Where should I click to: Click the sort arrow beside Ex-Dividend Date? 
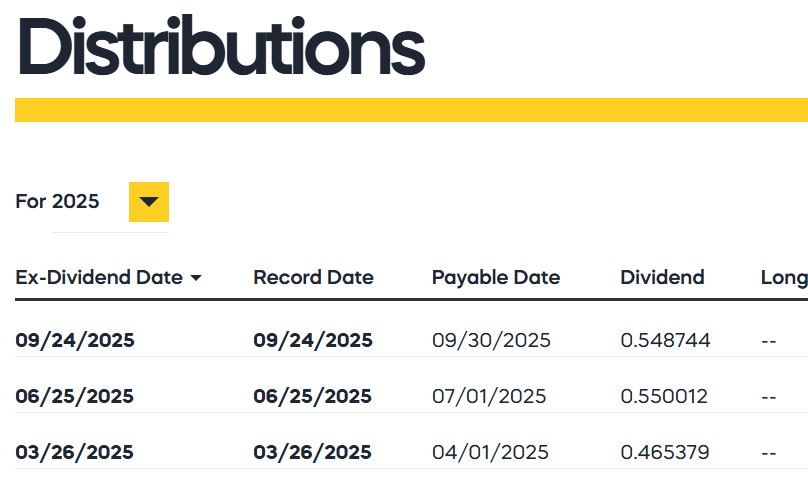click(196, 278)
